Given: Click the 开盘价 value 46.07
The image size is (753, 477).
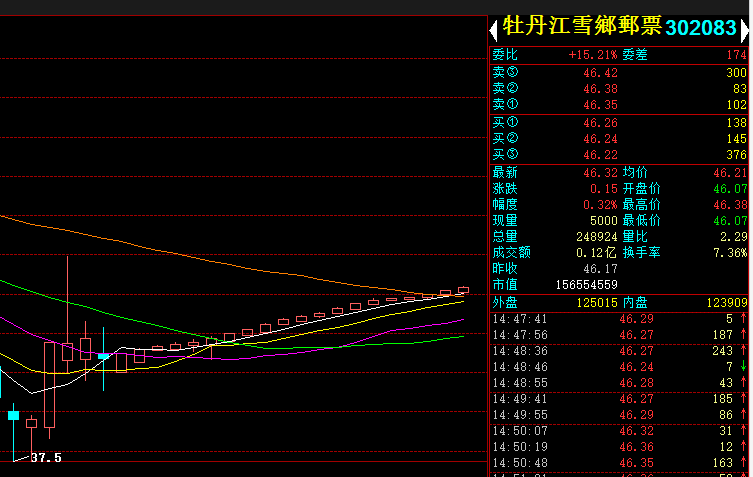Looking at the screenshot, I should click(x=730, y=189).
